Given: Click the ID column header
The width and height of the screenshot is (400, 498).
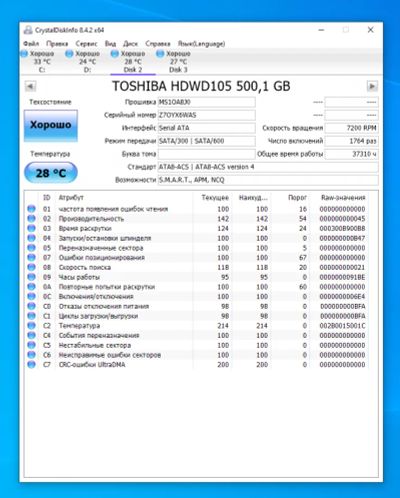Looking at the screenshot, I should (47, 198).
